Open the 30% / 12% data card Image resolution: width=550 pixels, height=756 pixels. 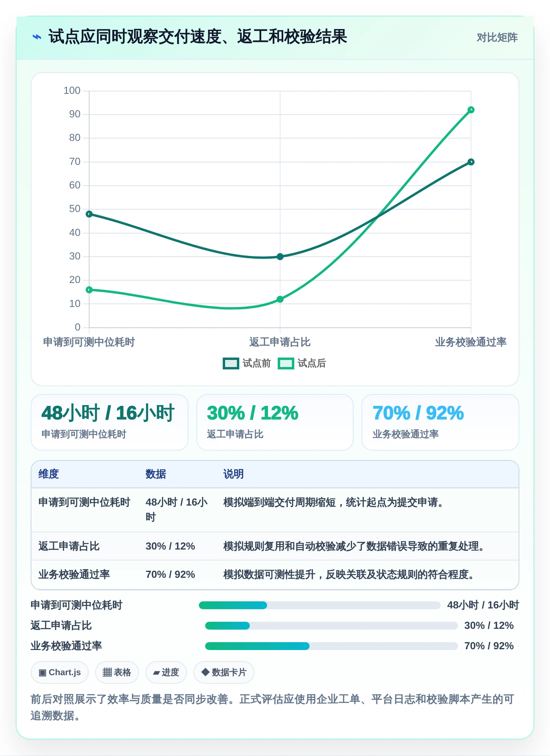[275, 422]
